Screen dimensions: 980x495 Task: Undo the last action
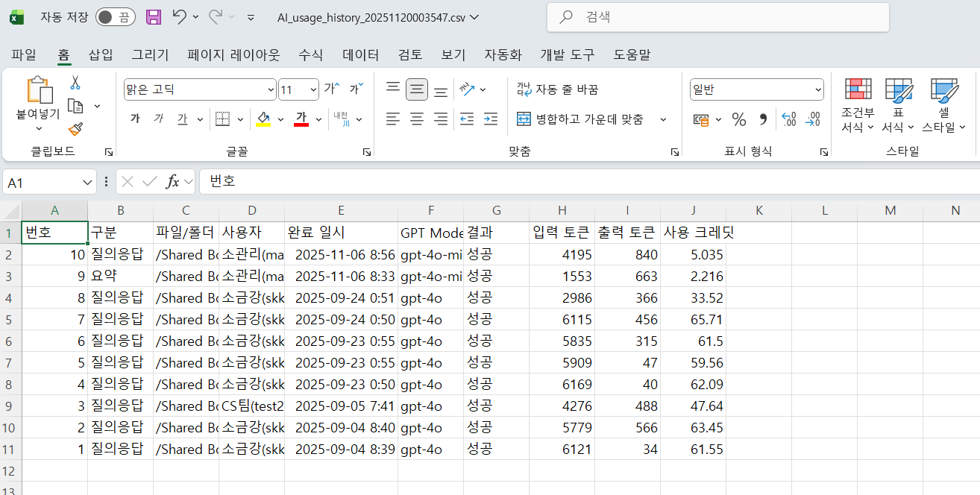179,16
